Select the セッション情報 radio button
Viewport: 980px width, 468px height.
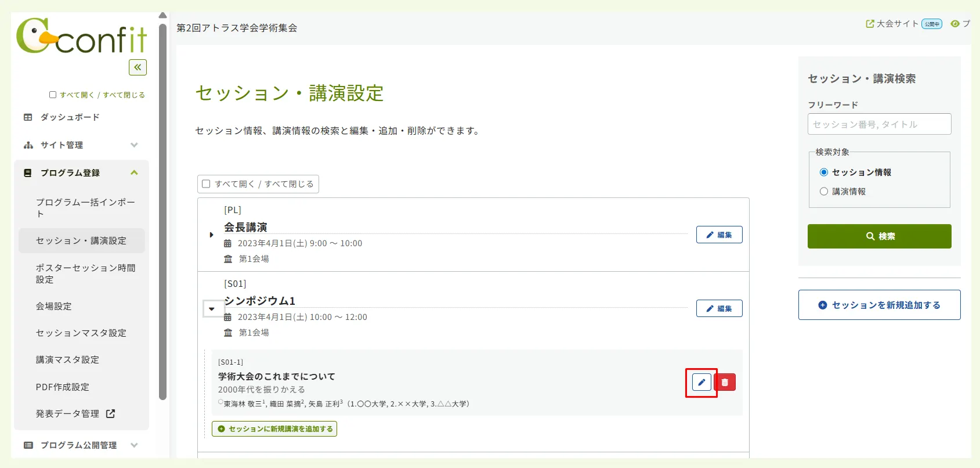[x=823, y=172]
